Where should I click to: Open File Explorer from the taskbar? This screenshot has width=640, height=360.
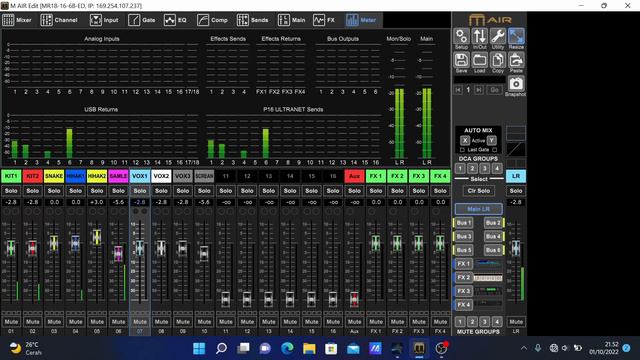pyautogui.click(x=309, y=348)
